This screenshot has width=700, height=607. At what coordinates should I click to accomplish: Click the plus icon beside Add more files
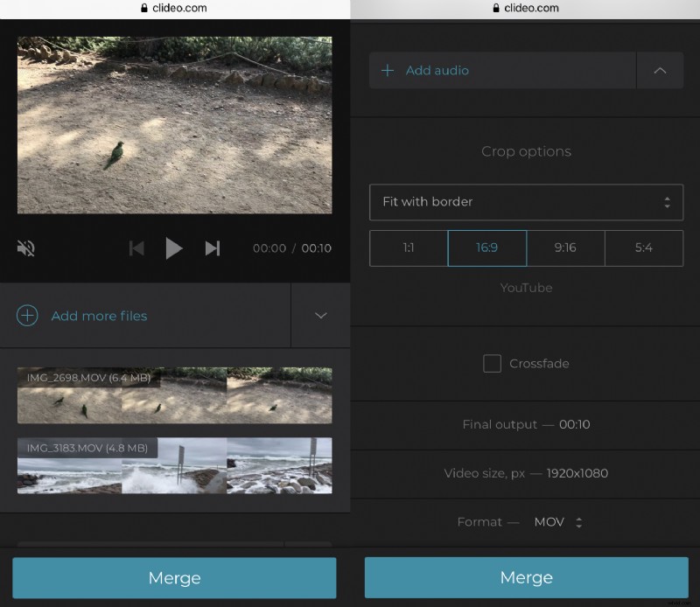(x=27, y=316)
